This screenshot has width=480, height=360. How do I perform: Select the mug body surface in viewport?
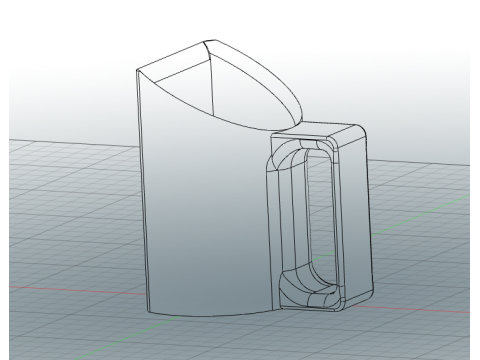point(207,213)
